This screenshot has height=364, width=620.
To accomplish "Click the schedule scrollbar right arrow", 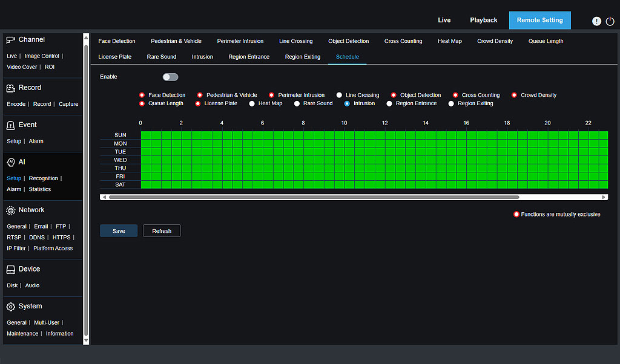I will coord(604,197).
